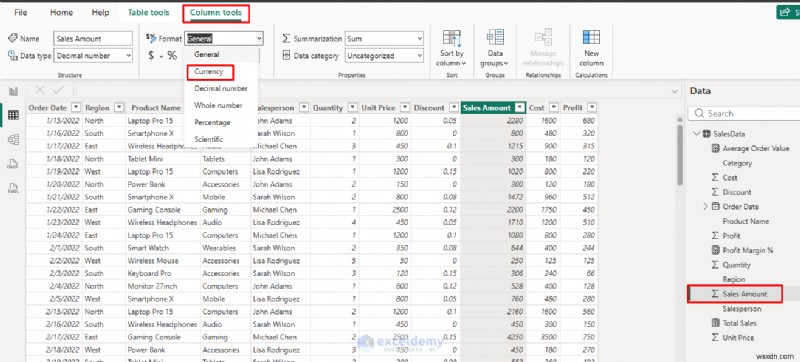
Task: Expand the formula bar chevron
Action: [x=675, y=92]
